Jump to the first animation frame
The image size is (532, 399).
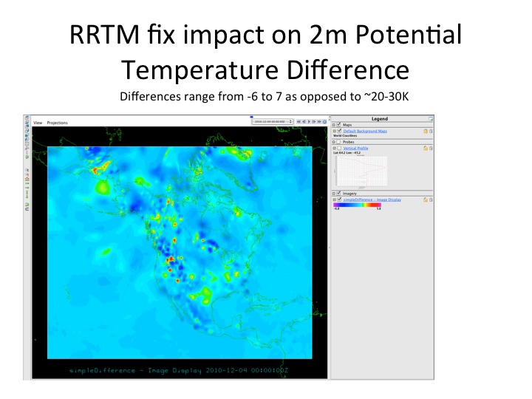pyautogui.click(x=299, y=121)
